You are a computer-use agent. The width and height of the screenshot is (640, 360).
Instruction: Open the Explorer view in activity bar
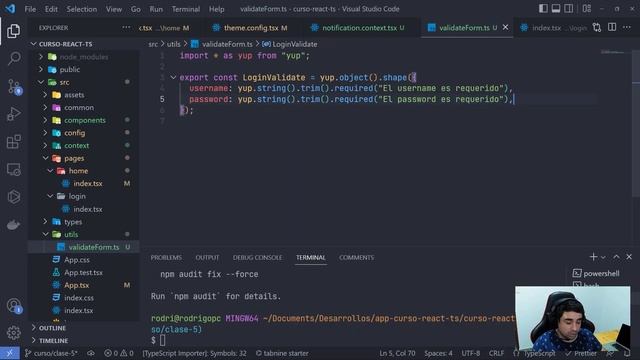click(13, 31)
